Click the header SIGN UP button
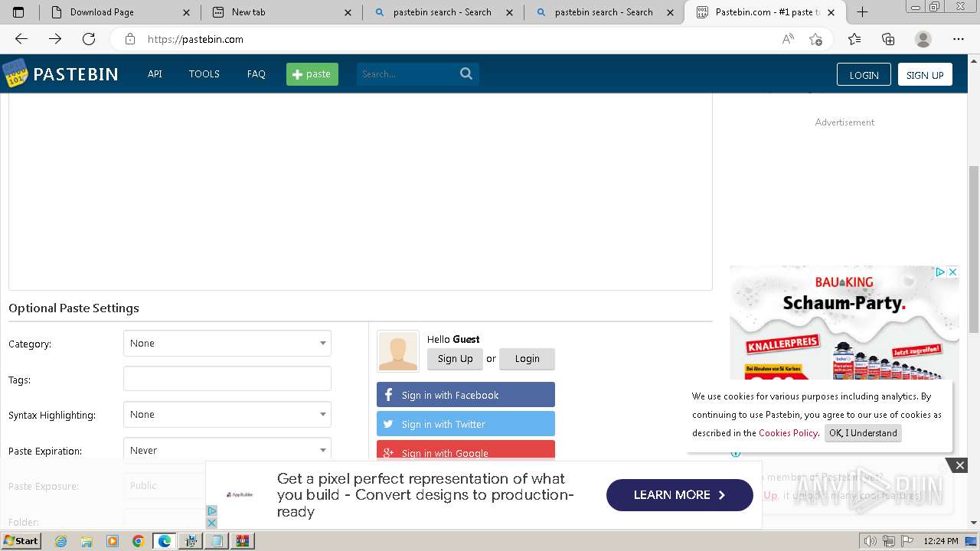This screenshot has width=980, height=551. tap(925, 74)
